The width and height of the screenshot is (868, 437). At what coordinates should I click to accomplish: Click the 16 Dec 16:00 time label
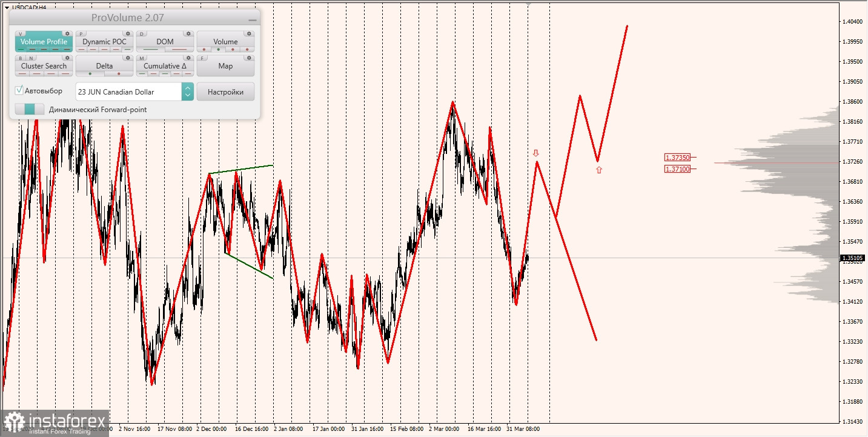tap(253, 429)
